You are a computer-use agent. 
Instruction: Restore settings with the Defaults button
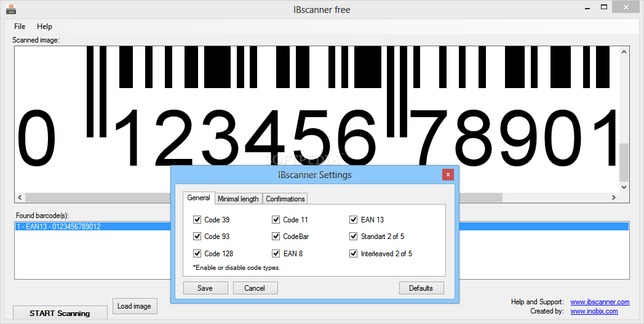click(421, 288)
